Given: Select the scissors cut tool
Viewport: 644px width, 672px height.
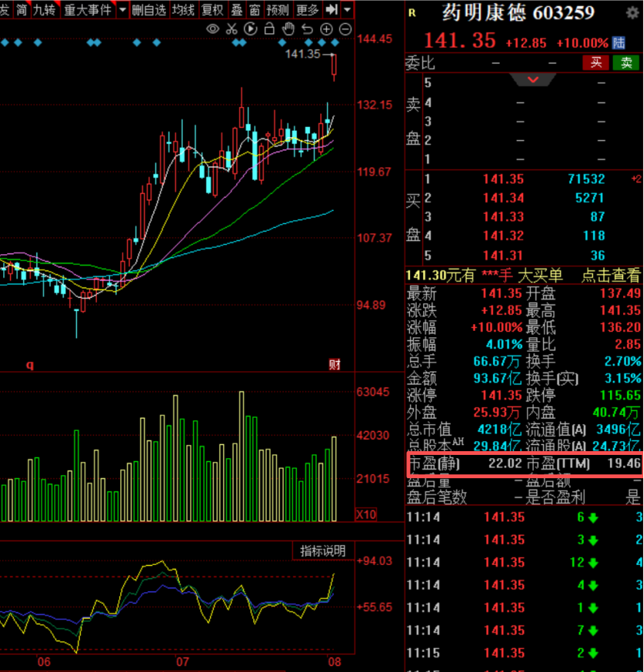Looking at the screenshot, I should (232, 29).
